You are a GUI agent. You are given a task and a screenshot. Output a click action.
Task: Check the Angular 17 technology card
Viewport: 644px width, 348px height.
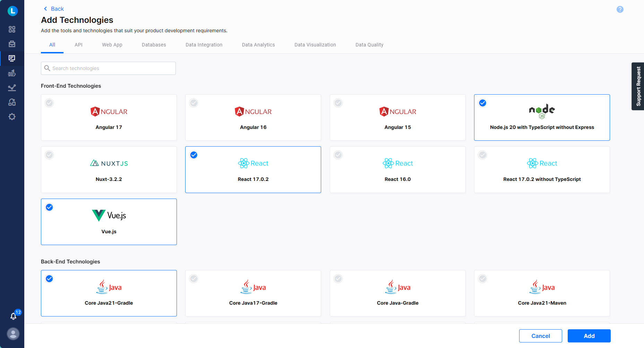tap(49, 103)
